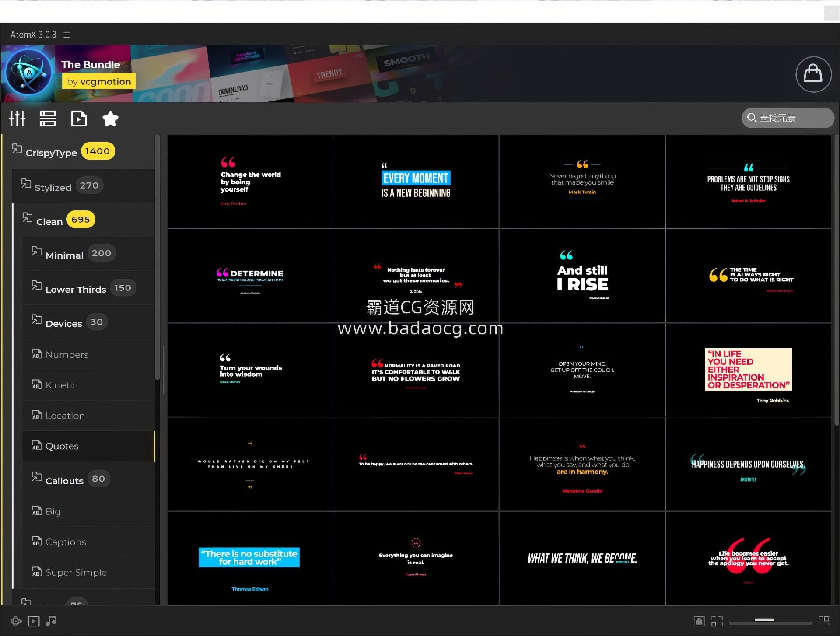Screen dimensions: 840x636
Task: Click the lock icon in bottom bar
Action: 699,621
